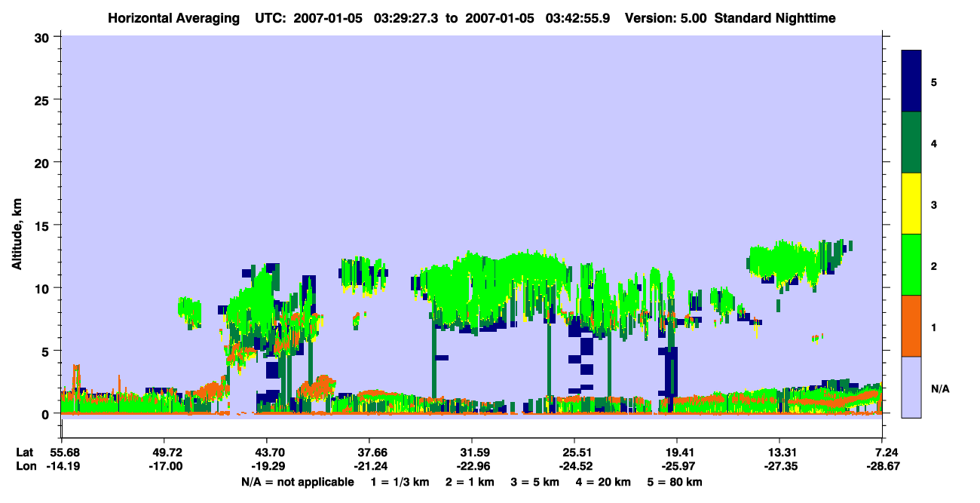Click longitude value -28.67
Screen dimensions: 980x503
point(882,467)
